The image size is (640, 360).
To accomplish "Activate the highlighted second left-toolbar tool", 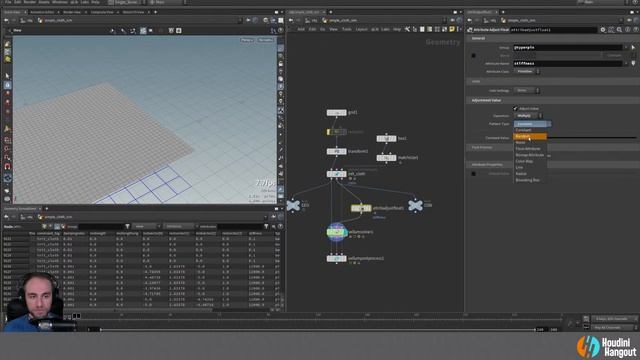I will [x=7, y=85].
